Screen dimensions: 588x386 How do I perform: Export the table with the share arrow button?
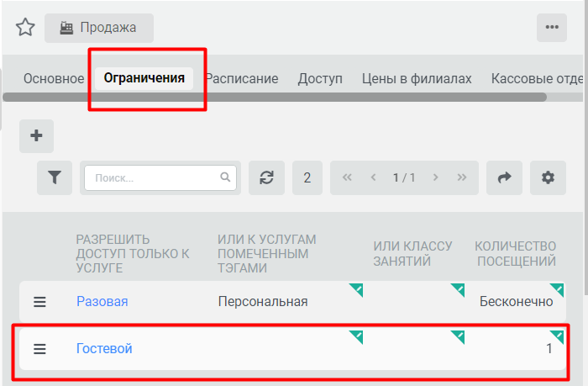(x=504, y=177)
